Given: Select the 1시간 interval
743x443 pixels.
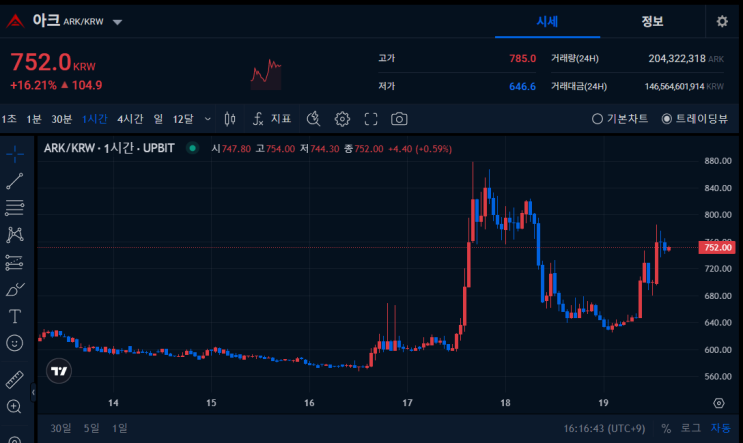Looking at the screenshot, I should 95,119.
